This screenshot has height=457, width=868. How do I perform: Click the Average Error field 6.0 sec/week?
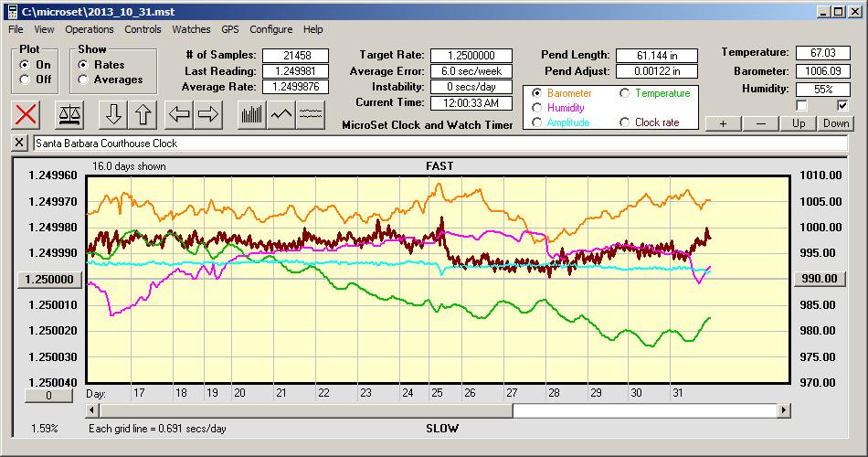tap(471, 71)
